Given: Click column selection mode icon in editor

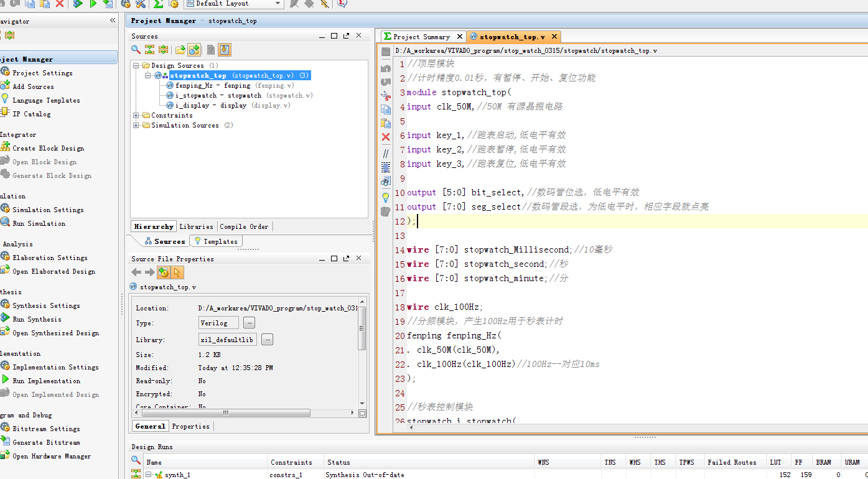Looking at the screenshot, I should pyautogui.click(x=386, y=167).
